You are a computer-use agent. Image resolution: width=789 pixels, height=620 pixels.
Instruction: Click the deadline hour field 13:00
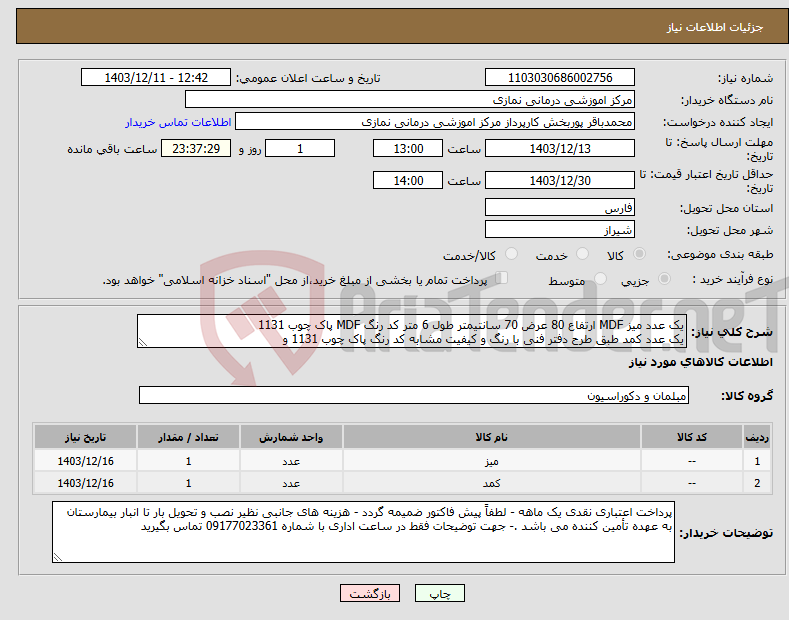[408, 148]
